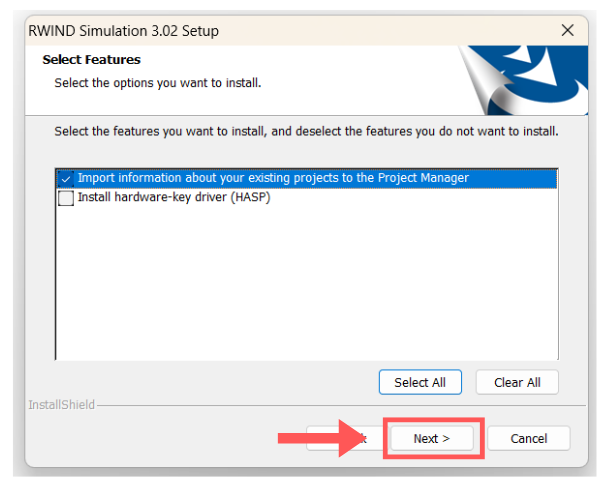Viewport: 609px width, 487px height.
Task: Click the feature selection instruction text
Action: (306, 131)
